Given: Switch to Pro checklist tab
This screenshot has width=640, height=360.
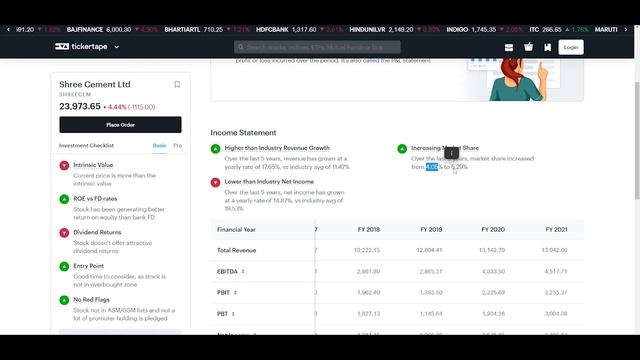Looking at the screenshot, I should pos(178,146).
